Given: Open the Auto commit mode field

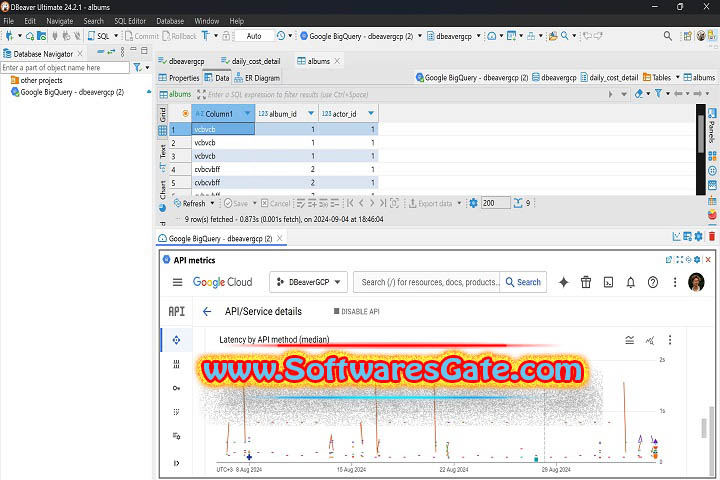Looking at the screenshot, I should coord(254,36).
